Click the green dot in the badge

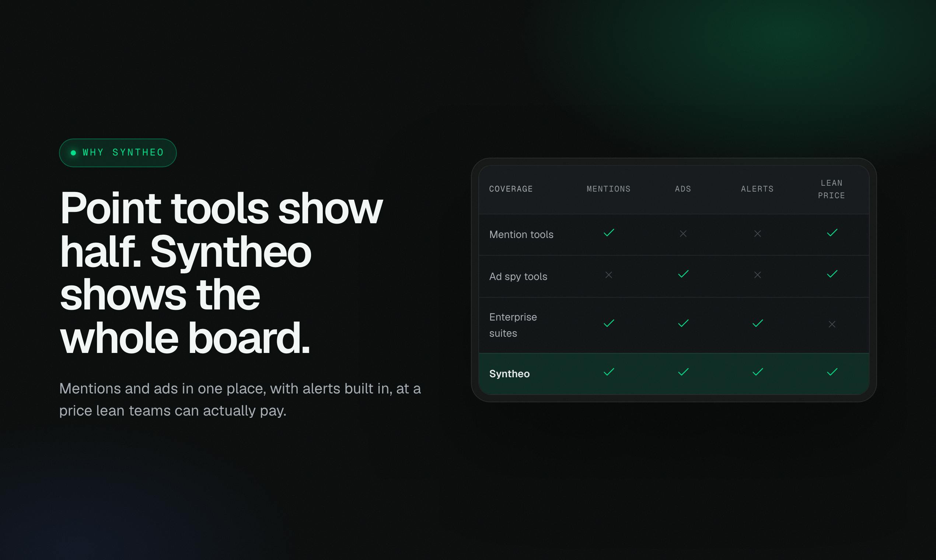click(x=74, y=153)
